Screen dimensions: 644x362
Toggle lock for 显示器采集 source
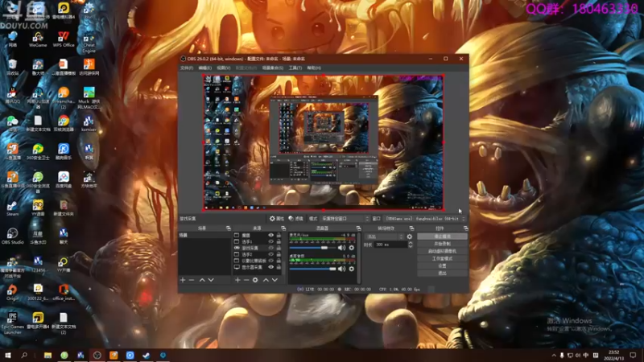[x=279, y=267]
